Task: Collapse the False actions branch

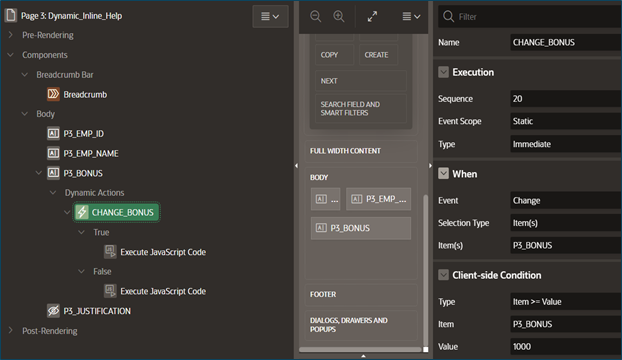Action: (81, 271)
